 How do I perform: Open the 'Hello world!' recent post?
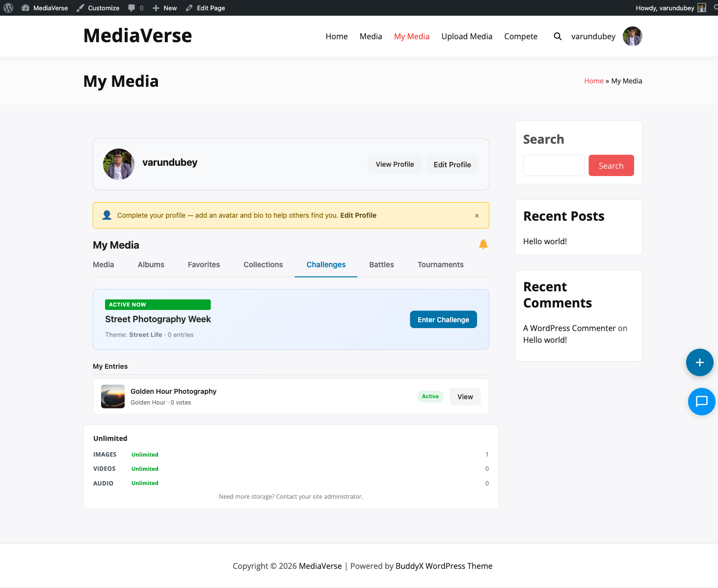[x=545, y=241]
